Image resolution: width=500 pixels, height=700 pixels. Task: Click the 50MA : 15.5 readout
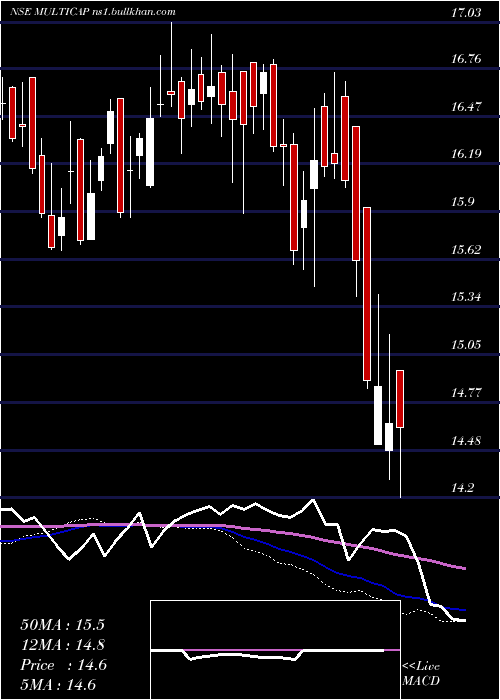[62, 625]
